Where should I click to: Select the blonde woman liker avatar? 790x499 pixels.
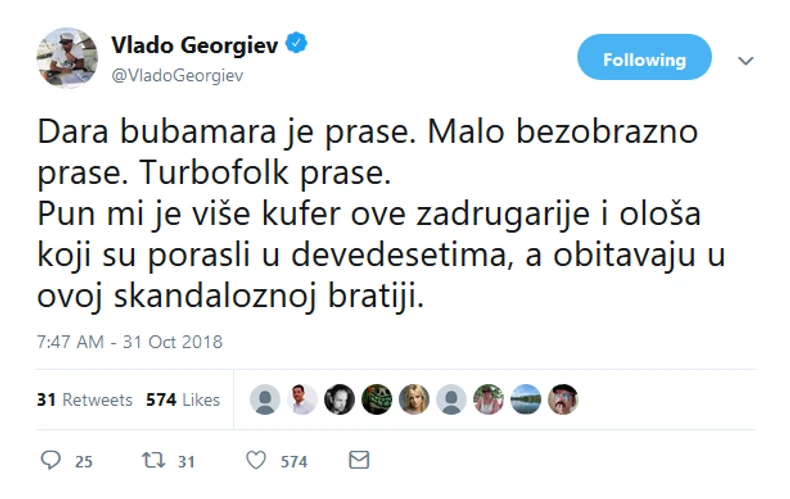[x=414, y=399]
